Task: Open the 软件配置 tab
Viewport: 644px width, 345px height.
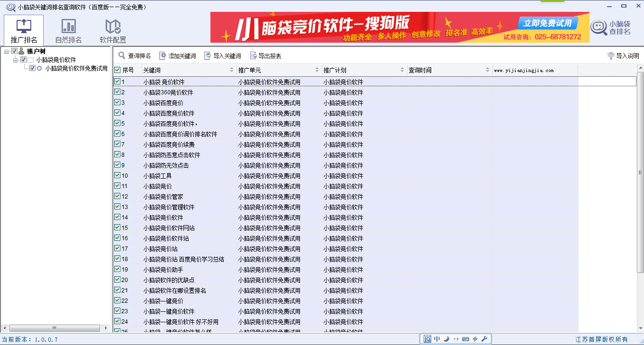Action: click(x=113, y=31)
